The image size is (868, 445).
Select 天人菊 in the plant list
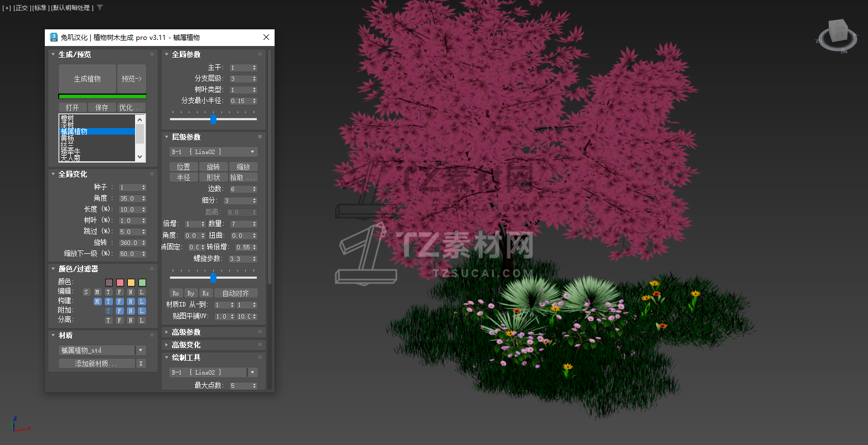[x=70, y=158]
